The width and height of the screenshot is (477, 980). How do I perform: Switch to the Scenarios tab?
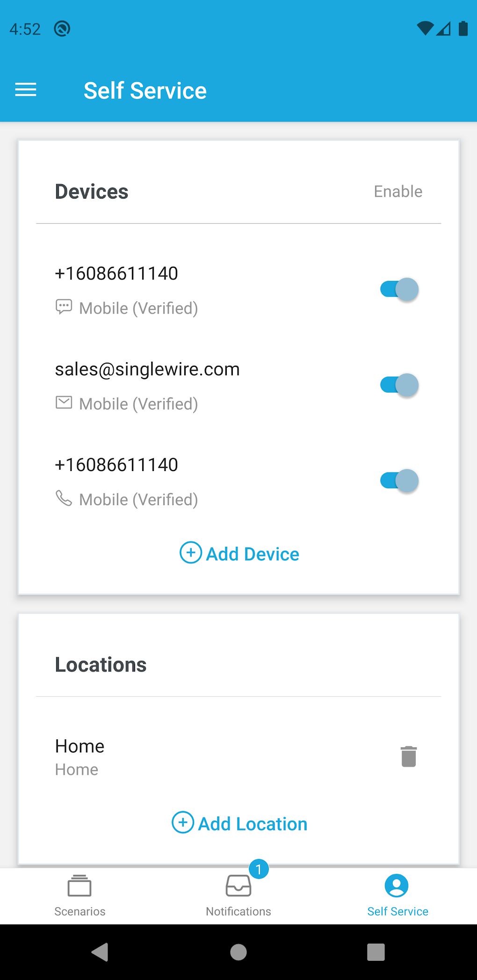79,895
